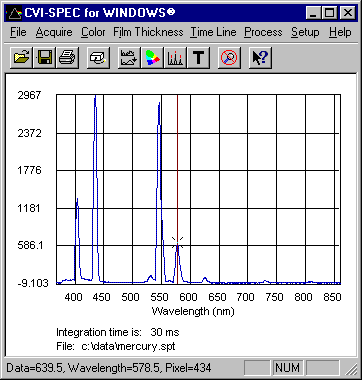Click the spectral peaks chart icon

pos(175,58)
